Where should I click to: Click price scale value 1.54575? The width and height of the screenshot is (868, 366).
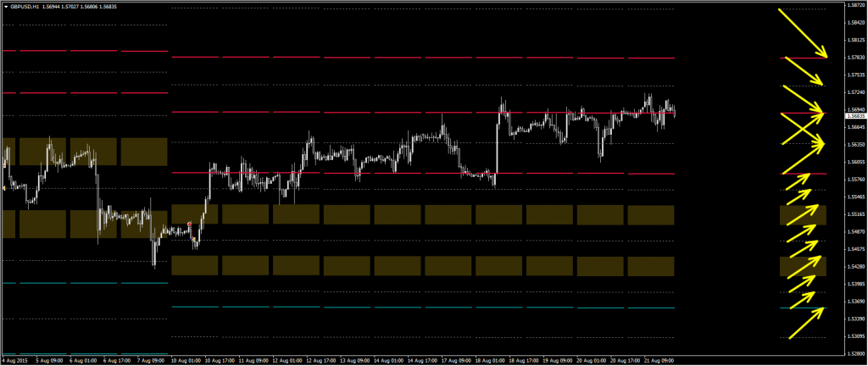click(x=856, y=249)
